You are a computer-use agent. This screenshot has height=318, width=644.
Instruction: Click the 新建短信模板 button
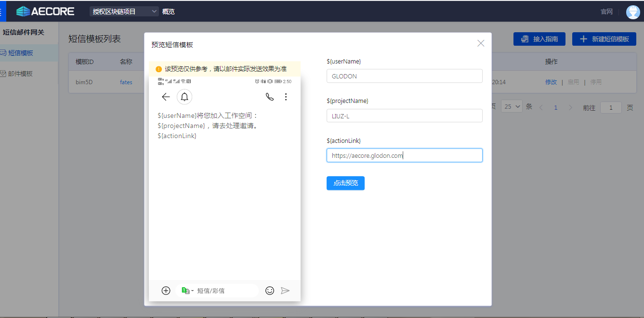click(604, 39)
